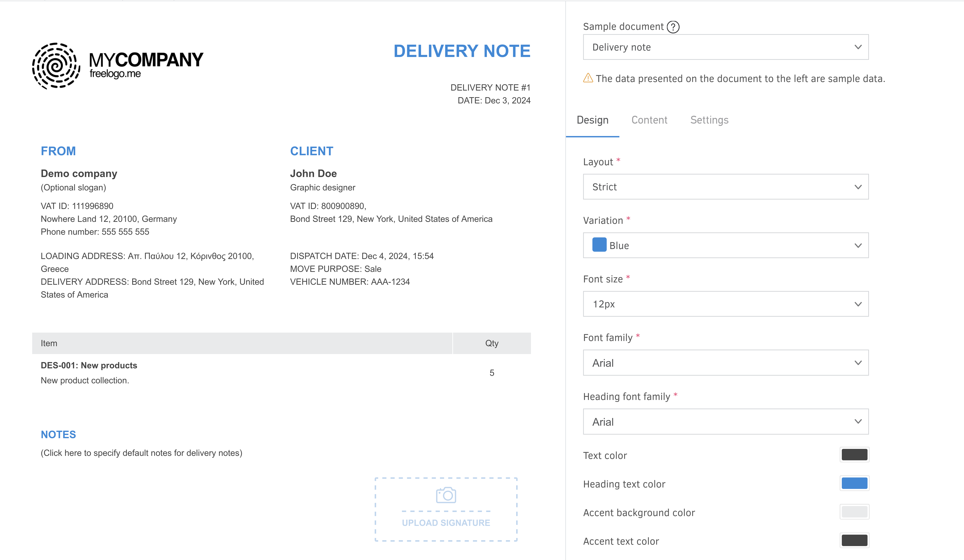Click the Graphic designer text
Viewport: 964px width, 560px height.
(322, 187)
